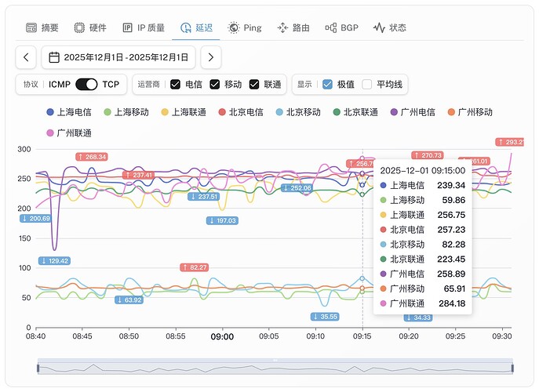Open the IP 质量 tab
Image resolution: width=539 pixels, height=392 pixels.
[144, 27]
